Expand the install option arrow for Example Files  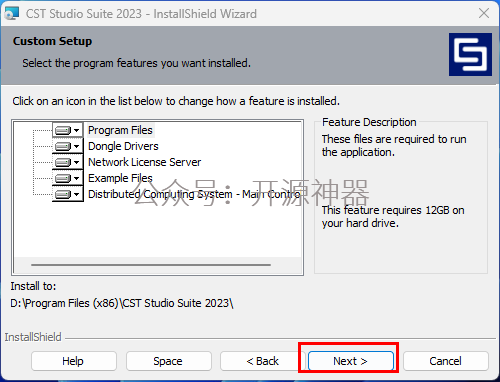77,178
